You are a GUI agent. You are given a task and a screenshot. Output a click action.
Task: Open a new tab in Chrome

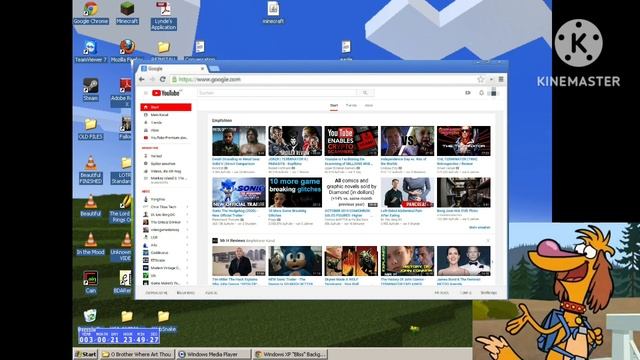[214, 69]
